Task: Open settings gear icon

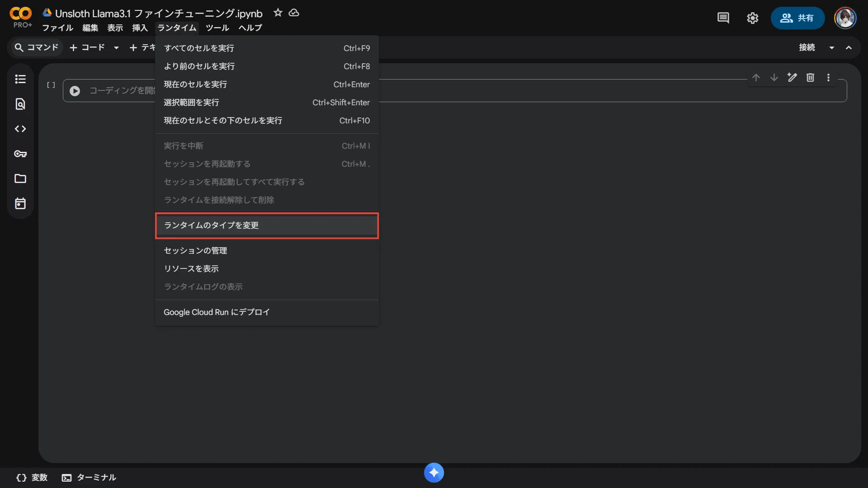Action: click(752, 18)
